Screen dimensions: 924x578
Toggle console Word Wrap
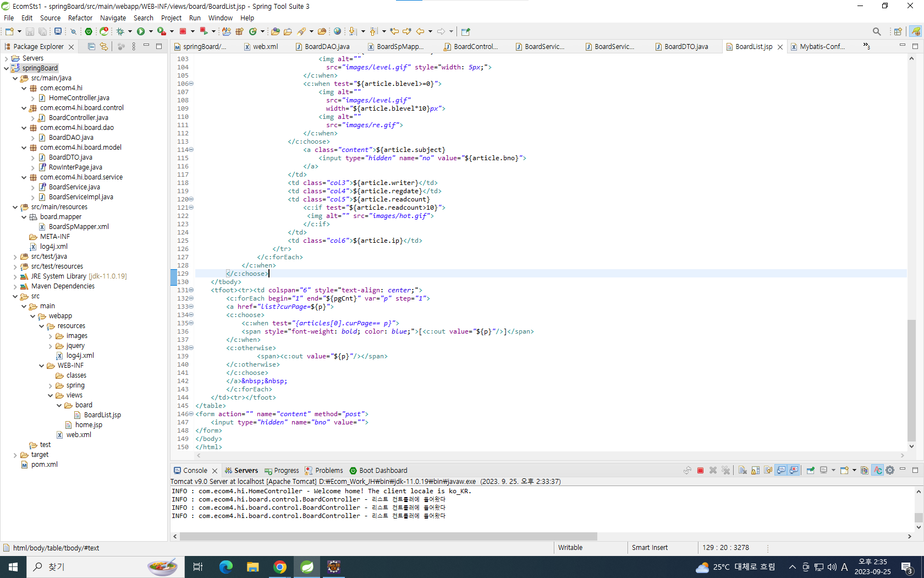click(768, 471)
